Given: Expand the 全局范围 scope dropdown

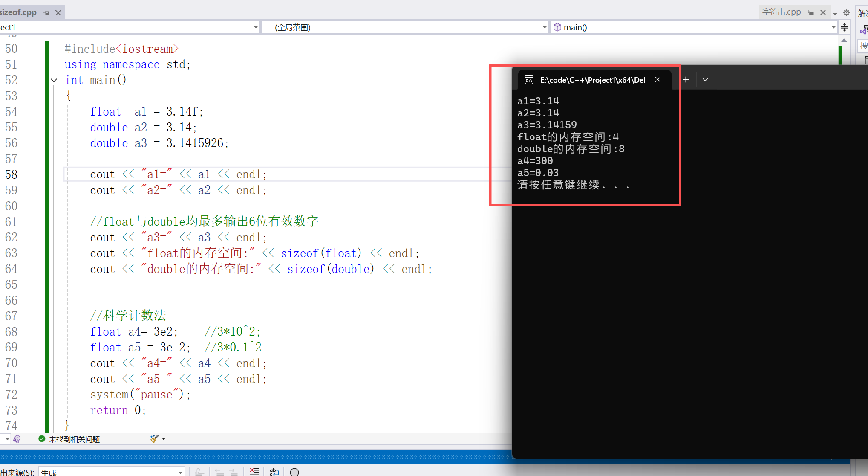Looking at the screenshot, I should coord(544,28).
